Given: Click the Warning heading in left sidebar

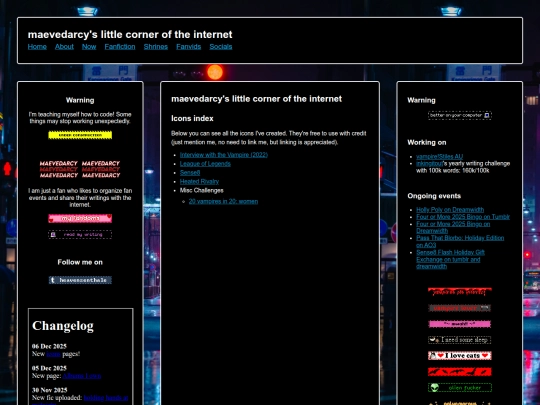Looking at the screenshot, I should 80,100.
